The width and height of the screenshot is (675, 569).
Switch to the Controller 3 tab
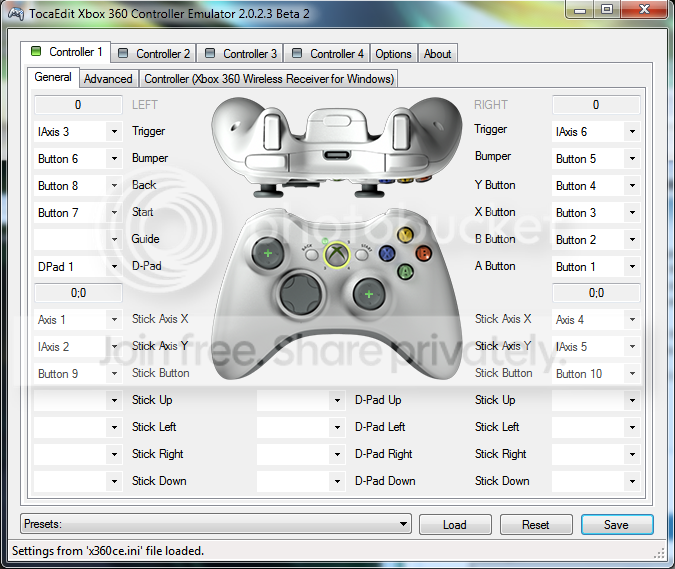tap(240, 54)
